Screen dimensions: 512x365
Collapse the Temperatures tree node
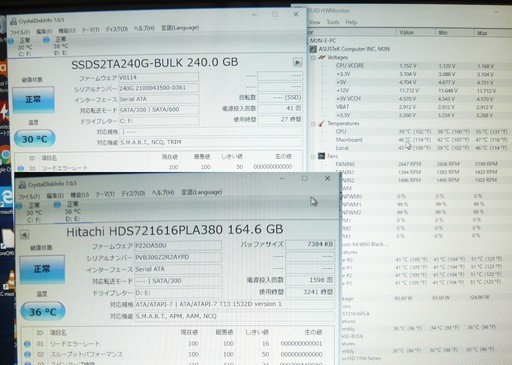tap(313, 124)
